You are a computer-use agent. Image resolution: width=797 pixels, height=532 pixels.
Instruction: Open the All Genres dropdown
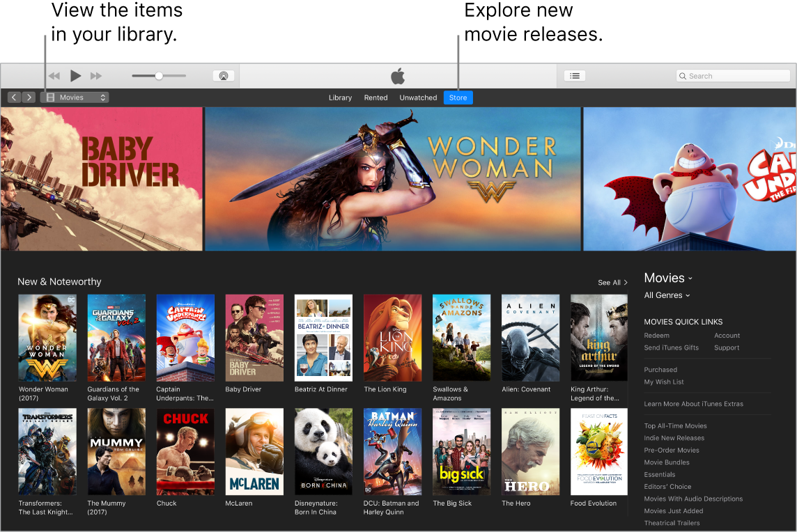pyautogui.click(x=666, y=295)
